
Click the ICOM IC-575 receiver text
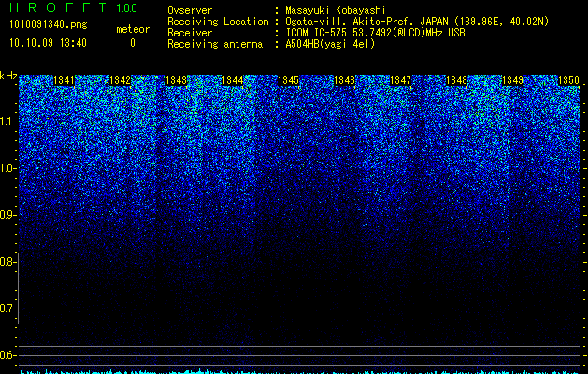[x=375, y=33]
